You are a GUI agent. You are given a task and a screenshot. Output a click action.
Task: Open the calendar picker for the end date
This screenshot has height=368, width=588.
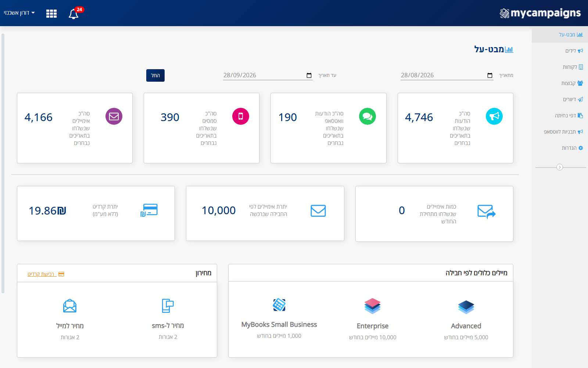tap(309, 75)
